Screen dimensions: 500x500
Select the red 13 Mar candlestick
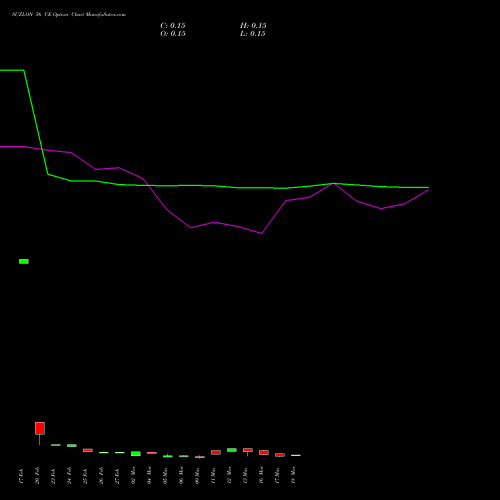[x=248, y=450]
